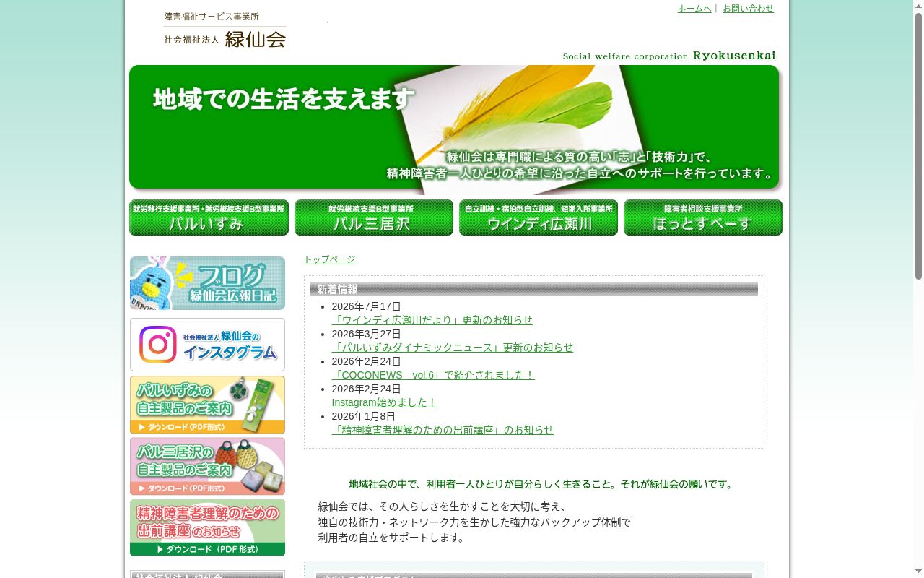This screenshot has height=578, width=924.
Task: Open the ホームへ link
Action: 694,9
